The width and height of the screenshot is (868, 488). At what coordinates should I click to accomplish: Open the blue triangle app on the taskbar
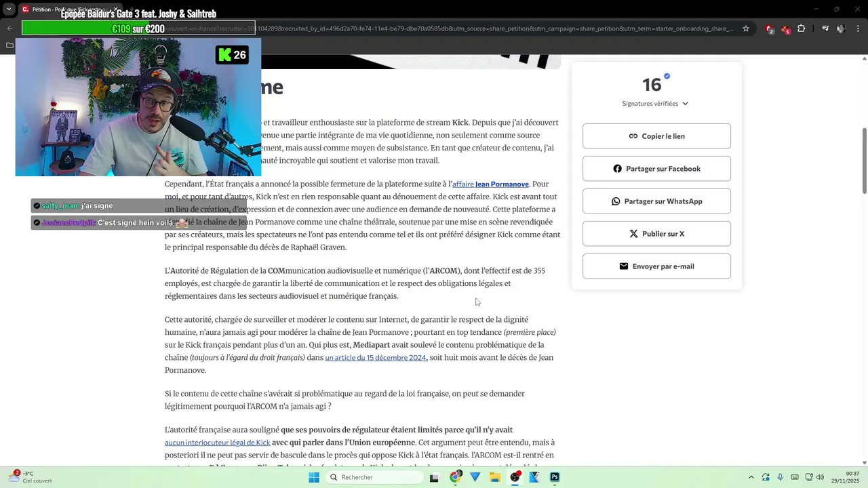[x=475, y=477]
